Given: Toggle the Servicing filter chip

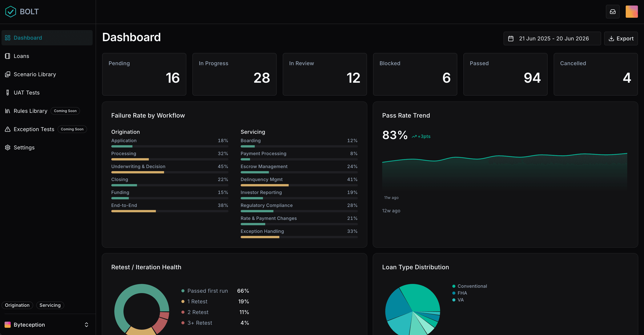Looking at the screenshot, I should 50,305.
